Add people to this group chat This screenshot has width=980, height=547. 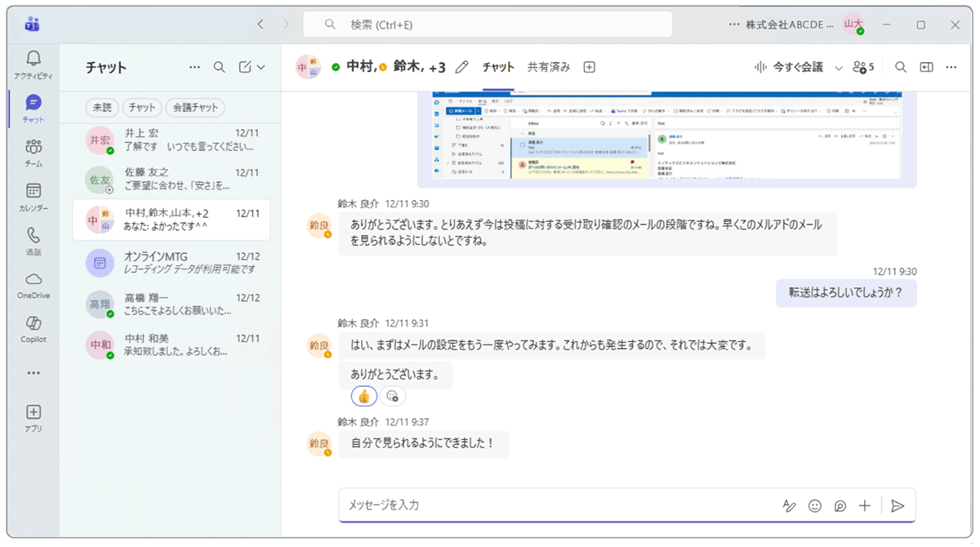(x=862, y=67)
